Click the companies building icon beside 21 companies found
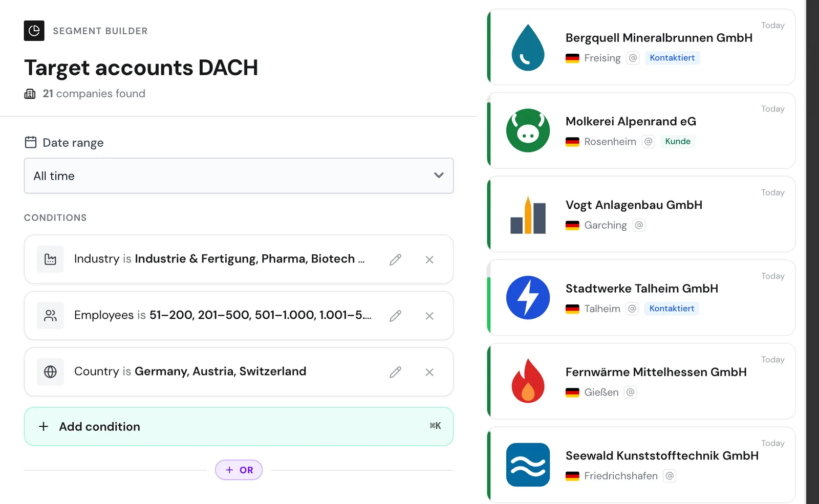This screenshot has height=504, width=819. [x=30, y=94]
